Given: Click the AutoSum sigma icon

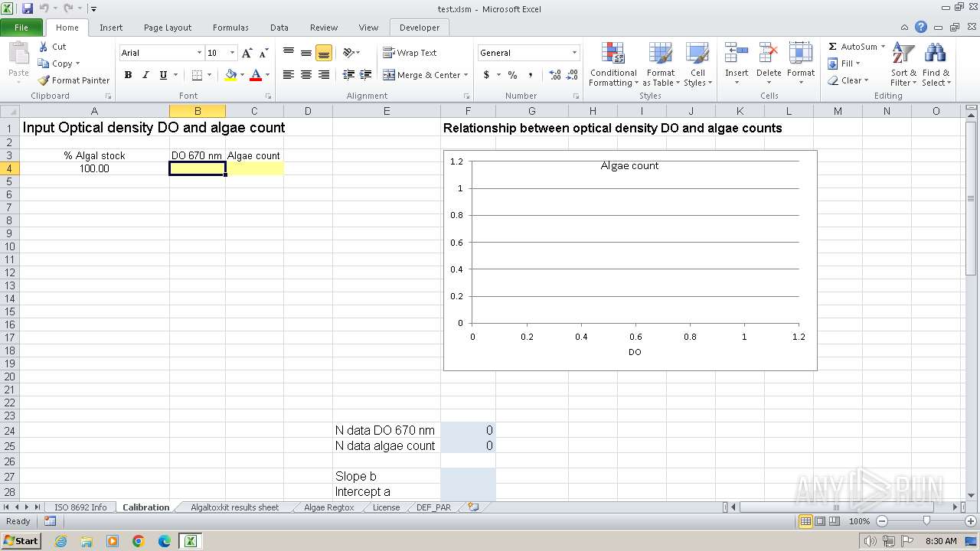Looking at the screenshot, I should click(x=833, y=47).
